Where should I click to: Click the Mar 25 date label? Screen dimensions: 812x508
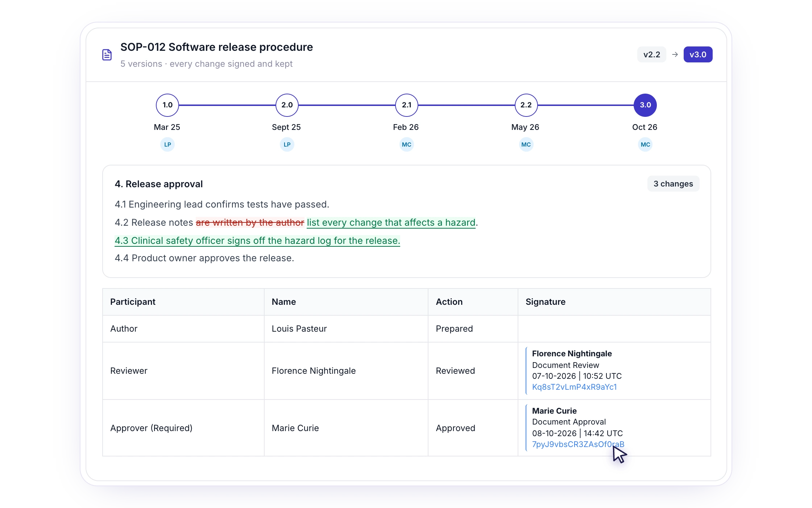tap(167, 127)
